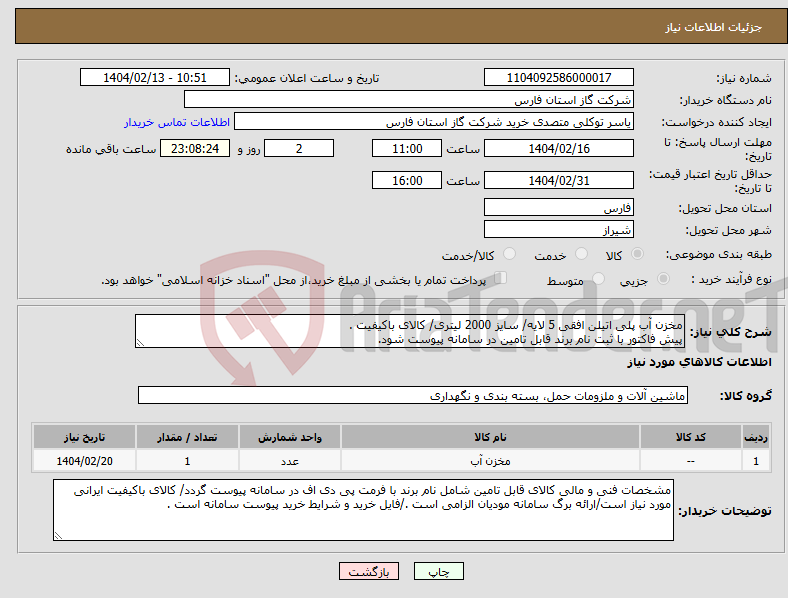The image size is (788, 598).
Task: Click the quantity cell in the مخزن آب row
Action: pyautogui.click(x=187, y=461)
